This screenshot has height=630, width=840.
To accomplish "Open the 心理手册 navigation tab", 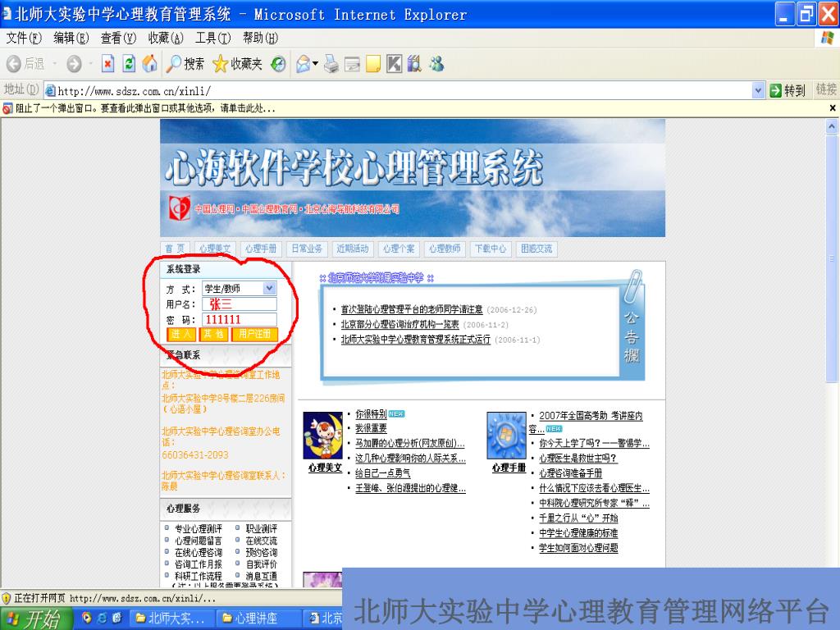I will [x=261, y=249].
